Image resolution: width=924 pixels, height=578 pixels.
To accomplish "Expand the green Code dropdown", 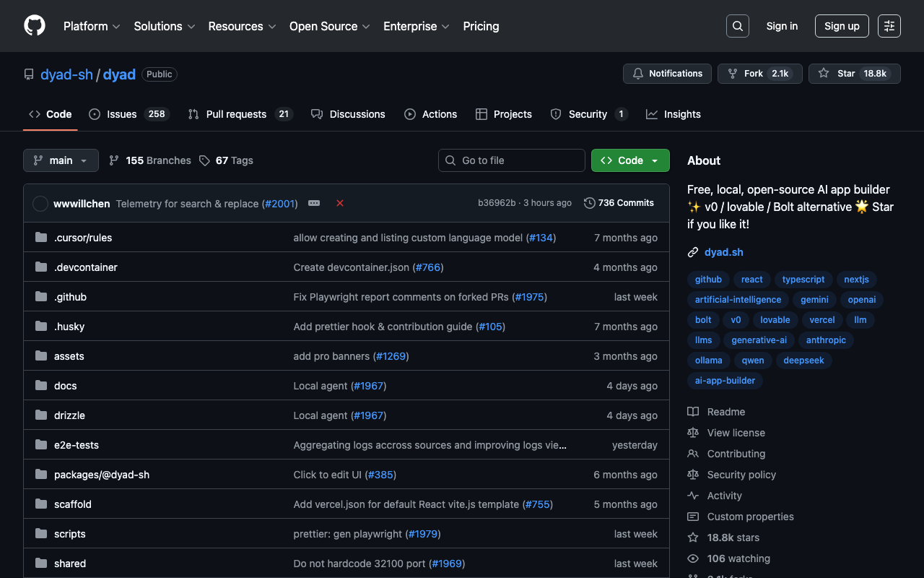I will point(629,160).
